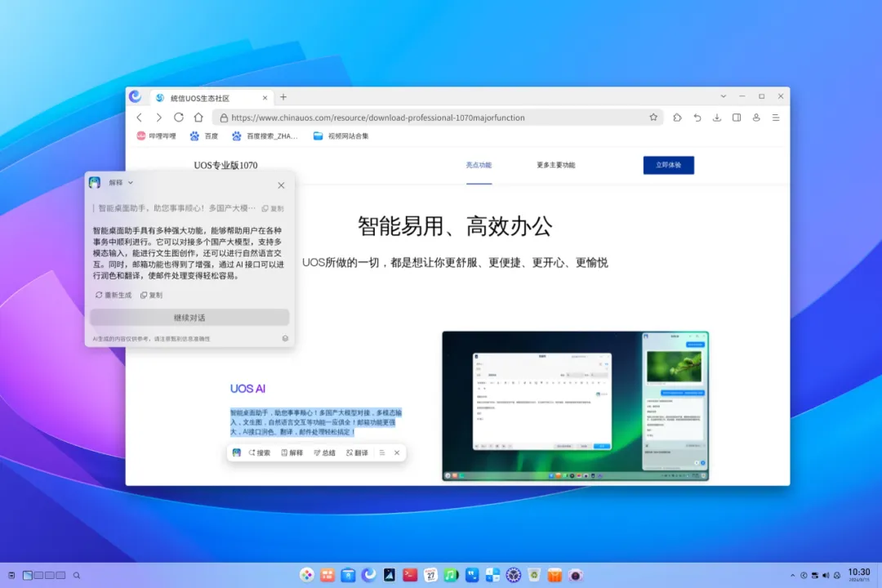Reload the page with the refresh icon
Viewport: 882px width, 588px height.
coord(178,117)
